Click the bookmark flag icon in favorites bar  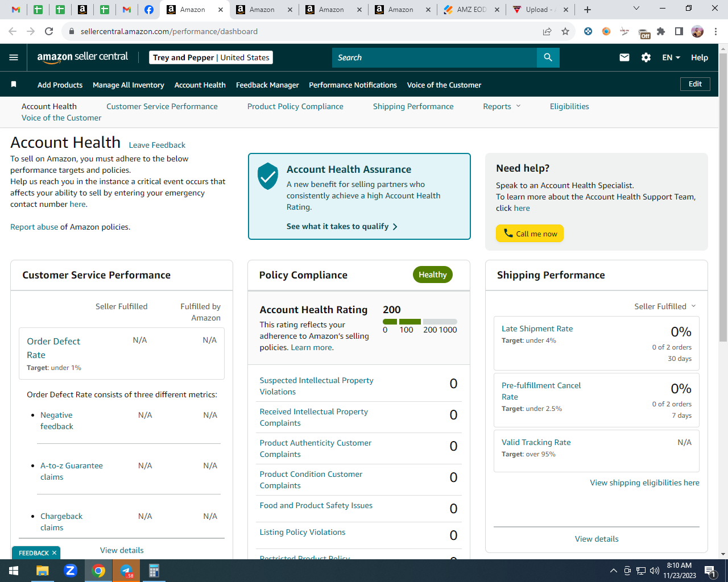[x=14, y=85]
